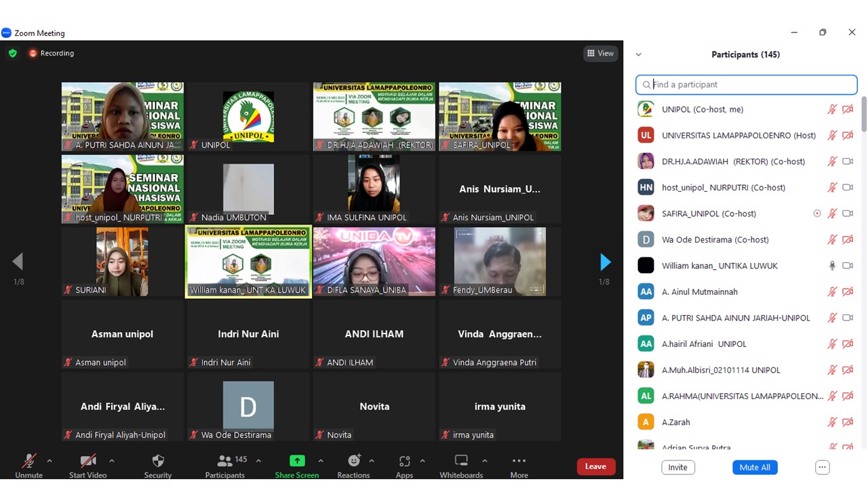Open the Reactions smiley icon
The height and width of the screenshot is (488, 868).
[354, 461]
